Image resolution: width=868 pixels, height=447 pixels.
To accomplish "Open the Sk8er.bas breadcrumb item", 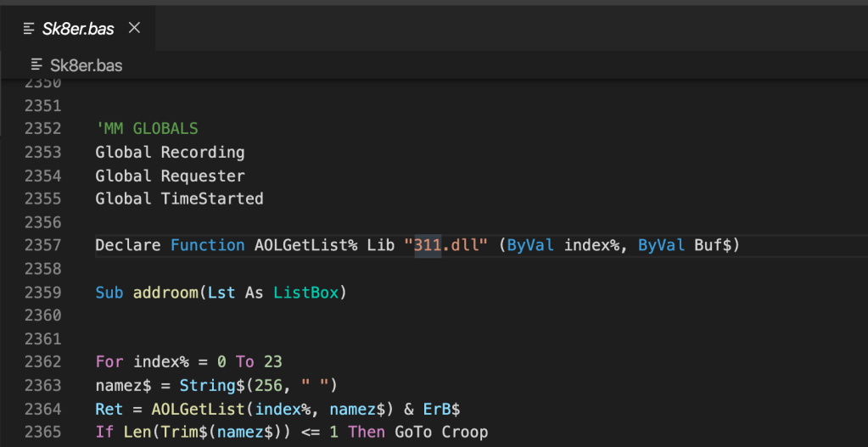I will click(86, 64).
